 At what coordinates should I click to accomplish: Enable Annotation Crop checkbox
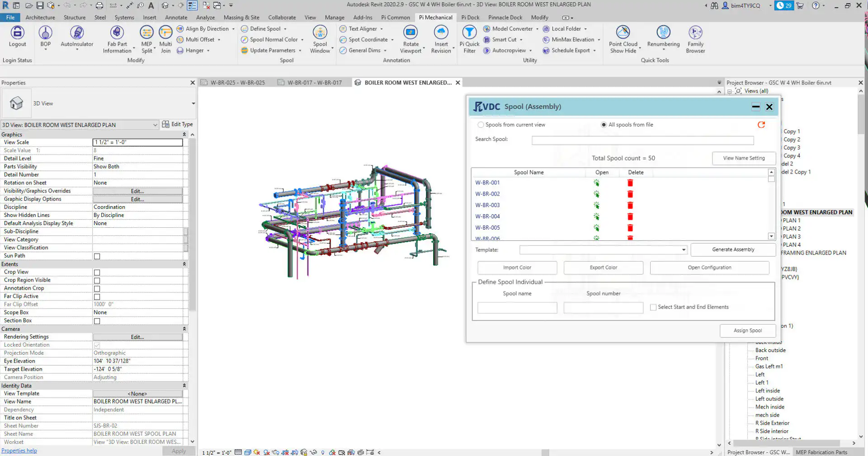click(x=97, y=289)
